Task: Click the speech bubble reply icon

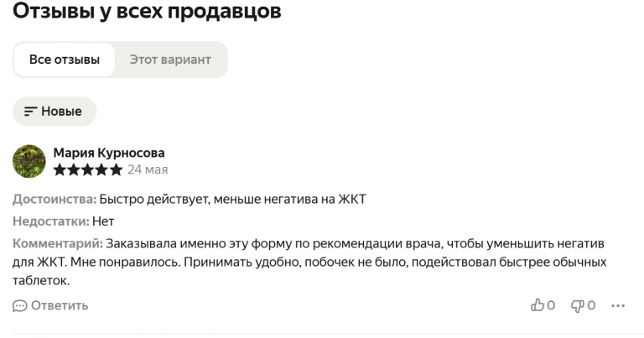Action: point(20,306)
